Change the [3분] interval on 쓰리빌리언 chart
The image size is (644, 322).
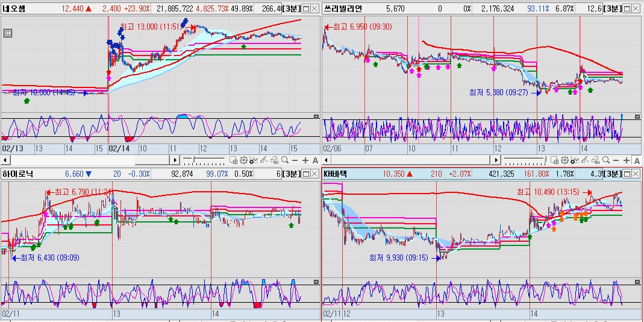pos(613,8)
